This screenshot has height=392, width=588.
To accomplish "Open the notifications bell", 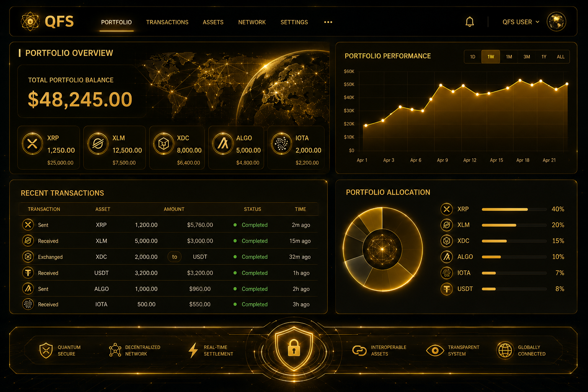I will pos(470,22).
